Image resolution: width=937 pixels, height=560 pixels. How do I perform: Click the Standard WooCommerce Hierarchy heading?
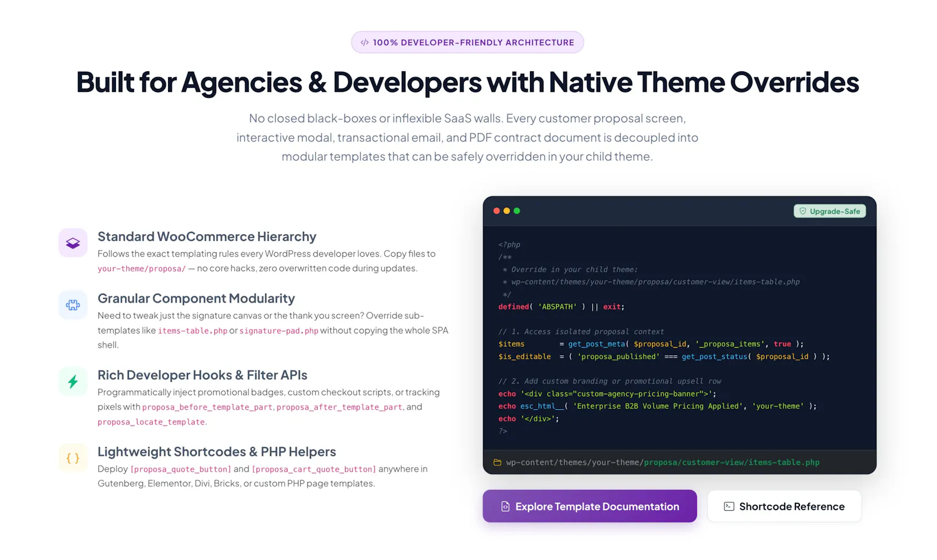(x=207, y=236)
